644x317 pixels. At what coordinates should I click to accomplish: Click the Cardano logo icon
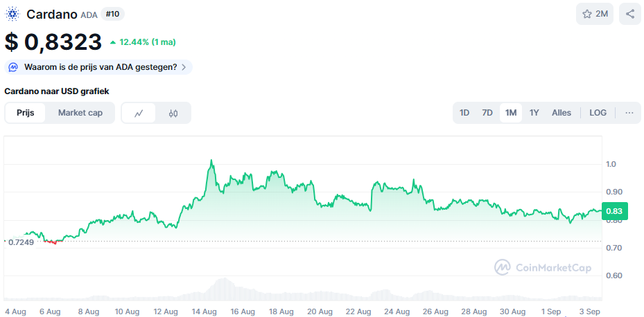12,14
